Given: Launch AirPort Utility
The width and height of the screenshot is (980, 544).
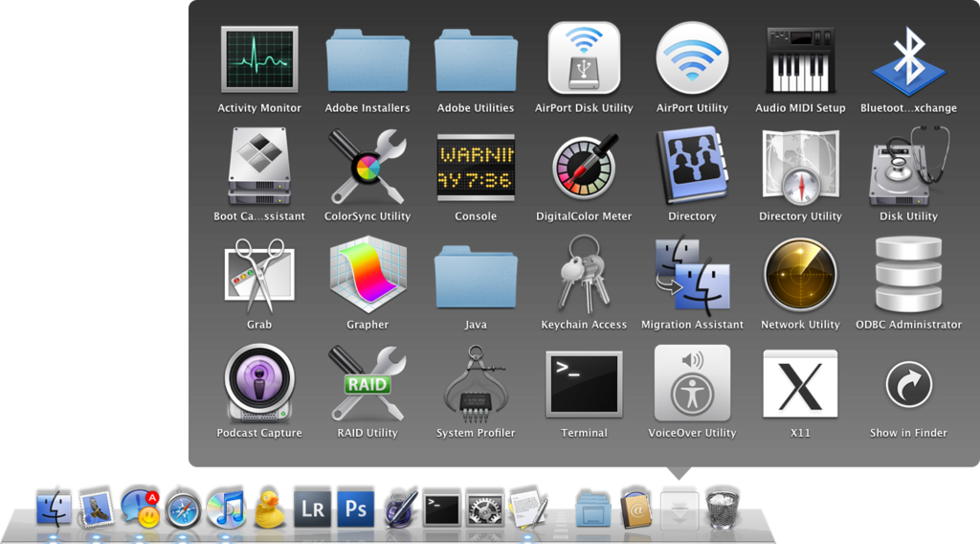Looking at the screenshot, I should tap(692, 58).
